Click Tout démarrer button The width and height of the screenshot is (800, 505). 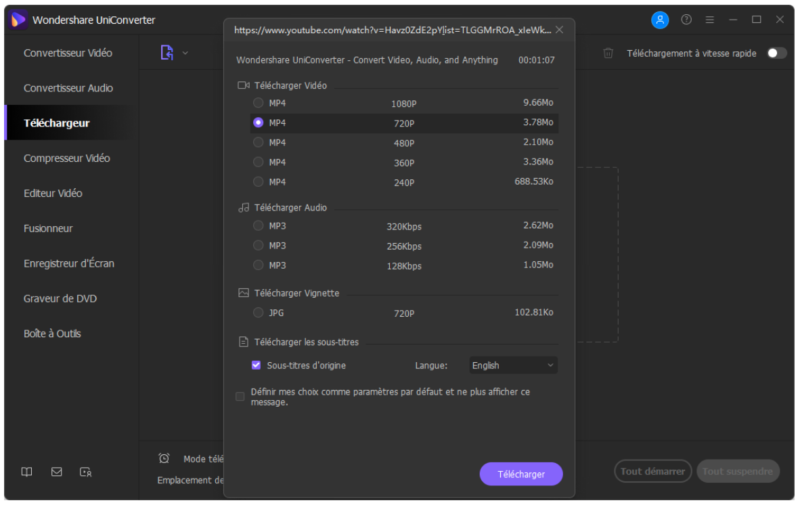(653, 471)
